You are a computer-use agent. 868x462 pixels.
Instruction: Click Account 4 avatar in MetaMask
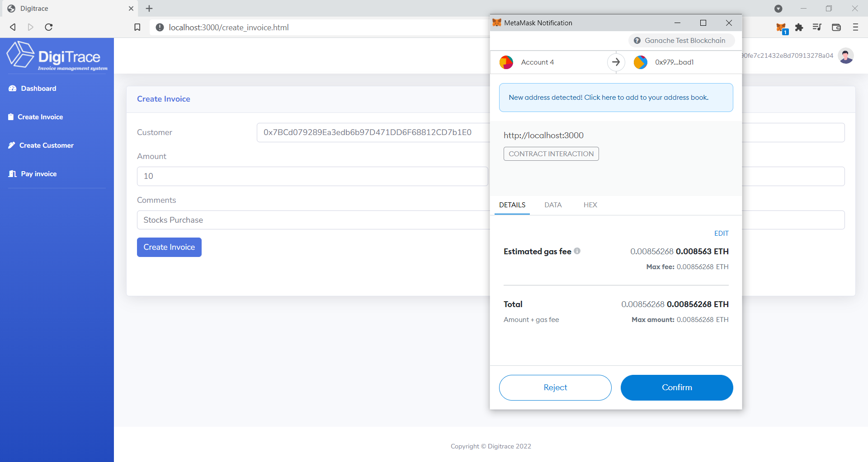point(506,62)
